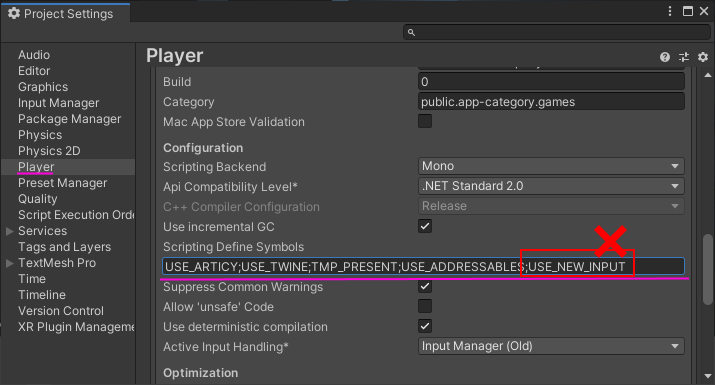The image size is (715, 385).
Task: Click the Player panel title
Action: pos(175,56)
